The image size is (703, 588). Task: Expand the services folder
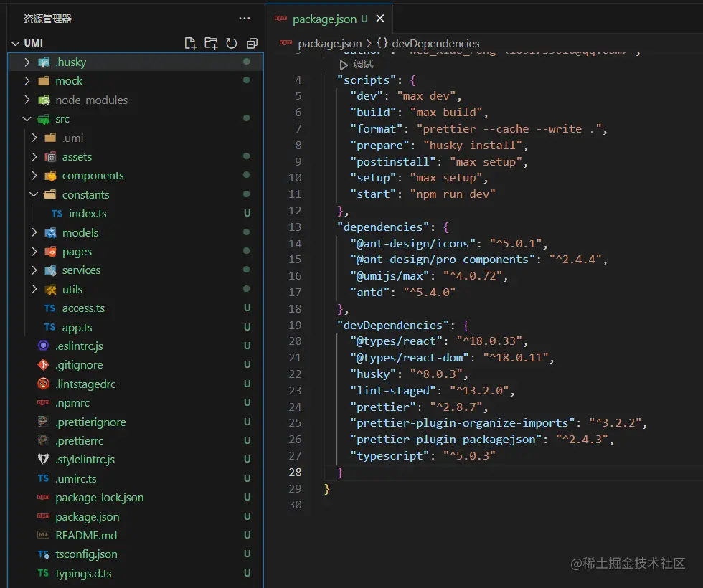tap(34, 270)
